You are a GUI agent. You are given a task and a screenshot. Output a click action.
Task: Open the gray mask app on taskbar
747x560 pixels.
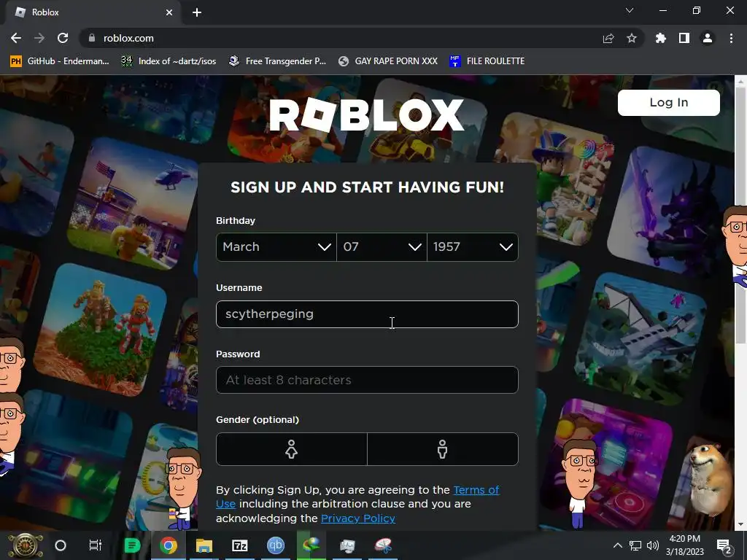coord(347,545)
